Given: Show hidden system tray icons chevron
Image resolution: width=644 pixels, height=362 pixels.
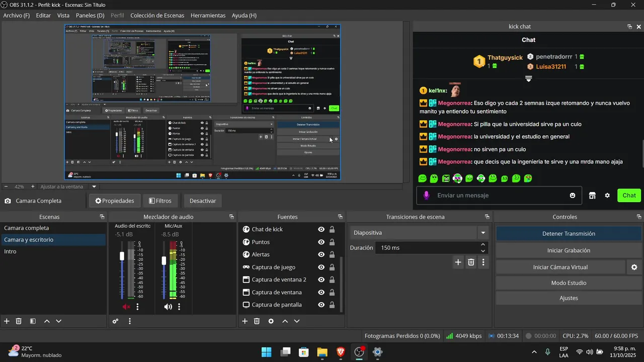Looking at the screenshot, I should pyautogui.click(x=534, y=352).
